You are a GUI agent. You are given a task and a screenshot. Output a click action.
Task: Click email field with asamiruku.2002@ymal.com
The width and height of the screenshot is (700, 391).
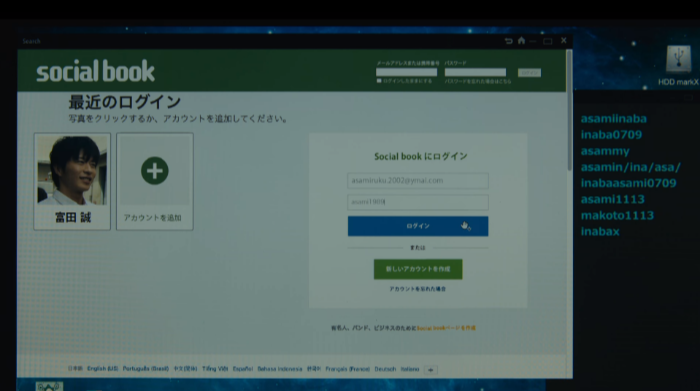point(418,181)
